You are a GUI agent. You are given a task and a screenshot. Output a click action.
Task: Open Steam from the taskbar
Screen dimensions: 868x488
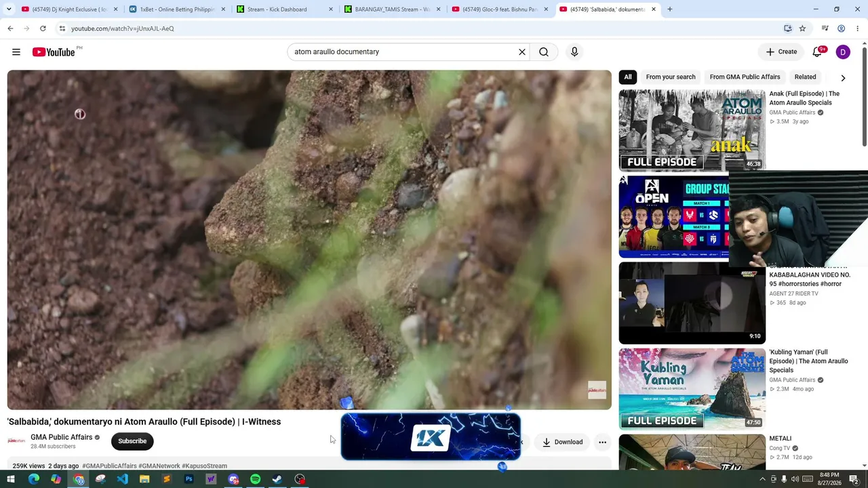click(x=277, y=479)
